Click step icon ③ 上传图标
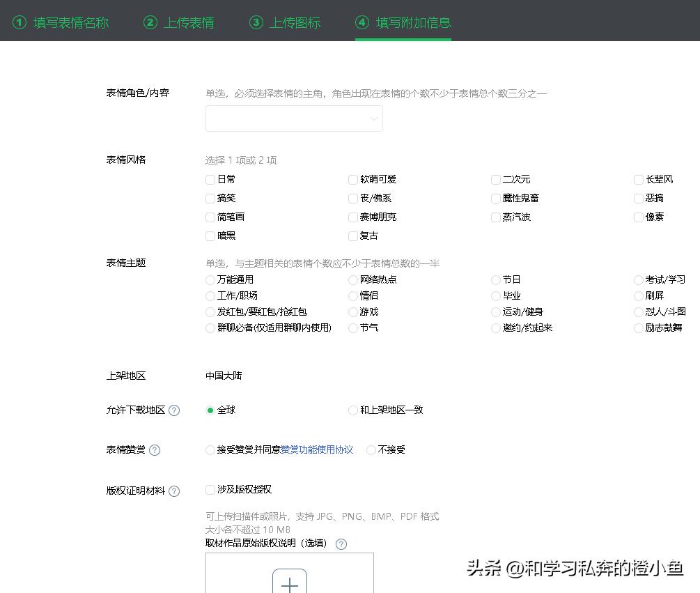The height and width of the screenshot is (593, 700). click(x=257, y=22)
